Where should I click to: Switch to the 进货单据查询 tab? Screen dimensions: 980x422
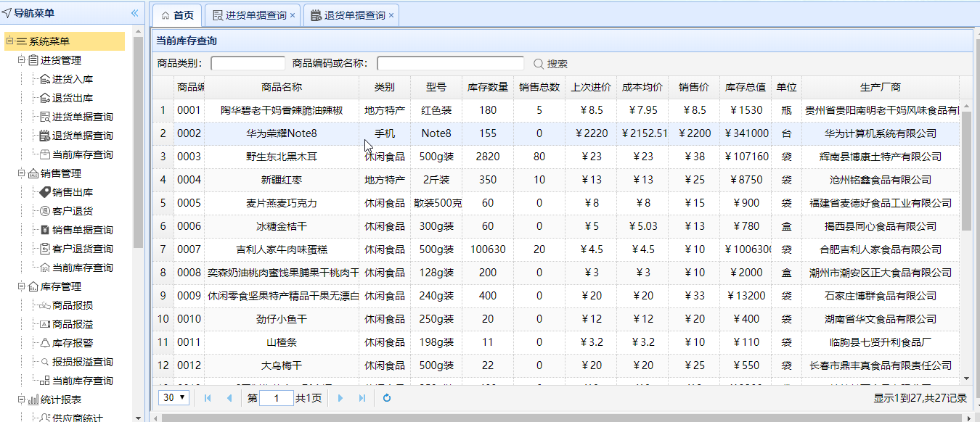tap(253, 15)
